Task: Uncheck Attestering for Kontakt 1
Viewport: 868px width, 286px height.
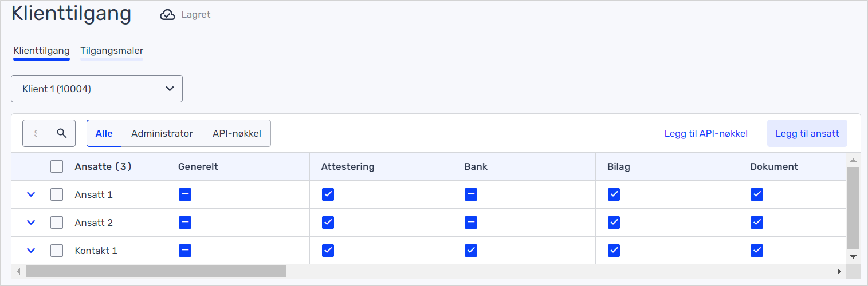Action: point(328,251)
